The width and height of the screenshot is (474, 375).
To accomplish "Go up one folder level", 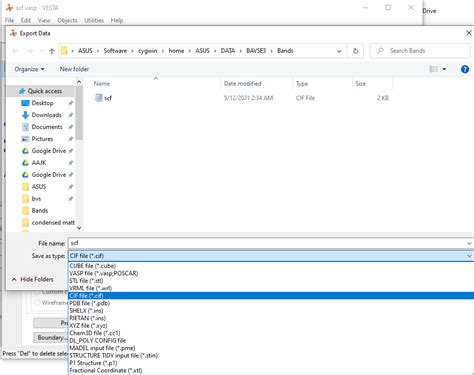I will (x=52, y=51).
